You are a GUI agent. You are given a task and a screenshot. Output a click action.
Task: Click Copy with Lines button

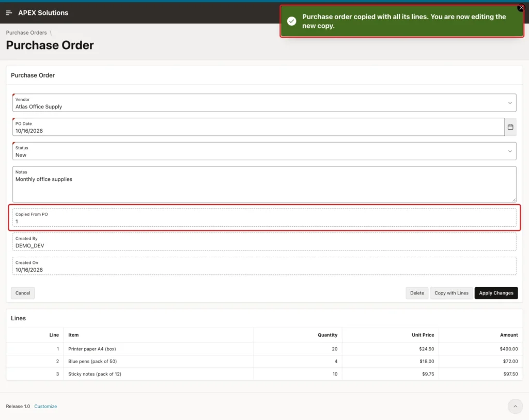coord(451,293)
